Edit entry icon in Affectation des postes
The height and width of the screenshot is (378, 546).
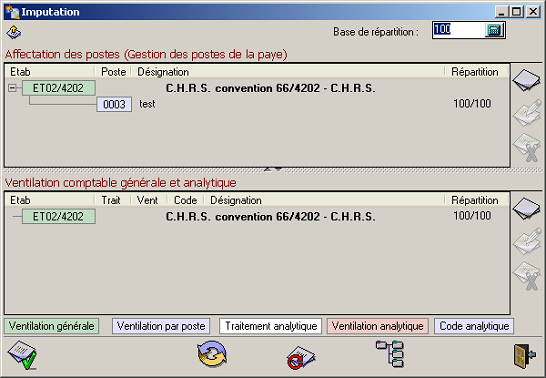coord(528,113)
